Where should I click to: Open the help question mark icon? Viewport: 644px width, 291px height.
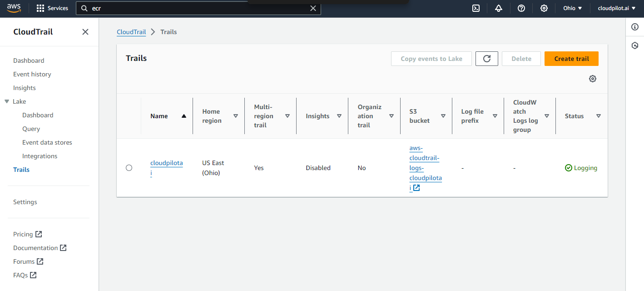521,8
